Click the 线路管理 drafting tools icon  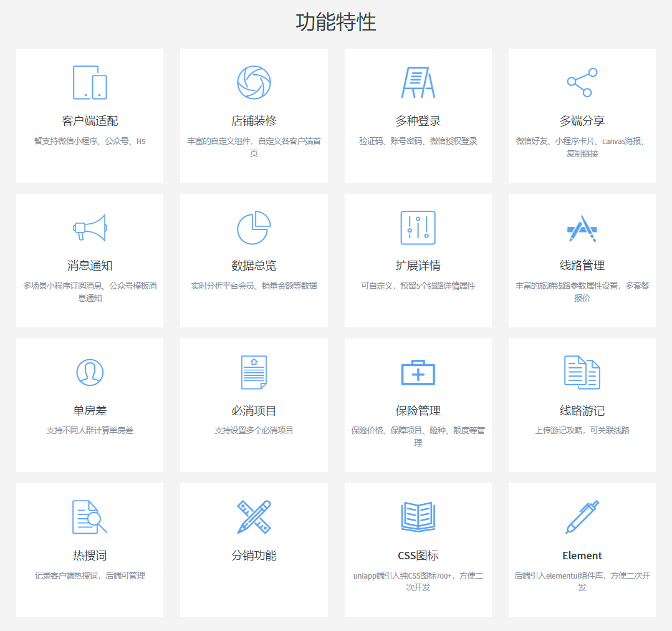tap(582, 228)
